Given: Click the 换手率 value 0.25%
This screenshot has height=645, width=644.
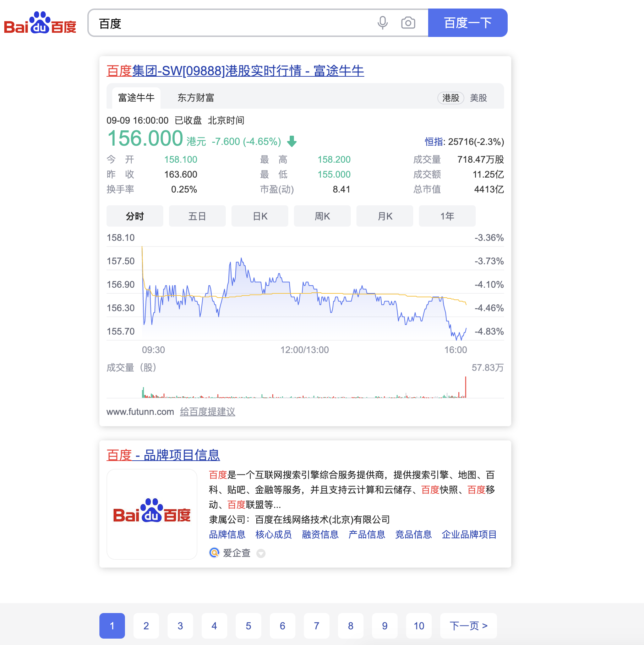Looking at the screenshot, I should 184,189.
